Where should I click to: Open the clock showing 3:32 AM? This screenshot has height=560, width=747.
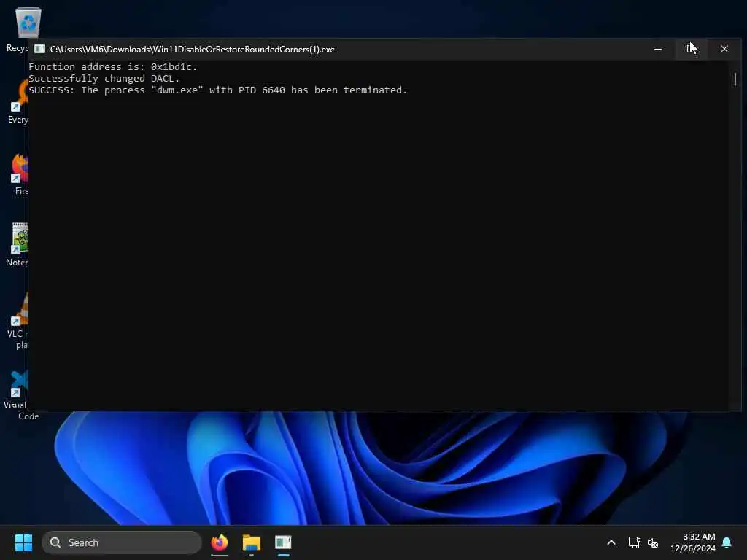pyautogui.click(x=693, y=542)
